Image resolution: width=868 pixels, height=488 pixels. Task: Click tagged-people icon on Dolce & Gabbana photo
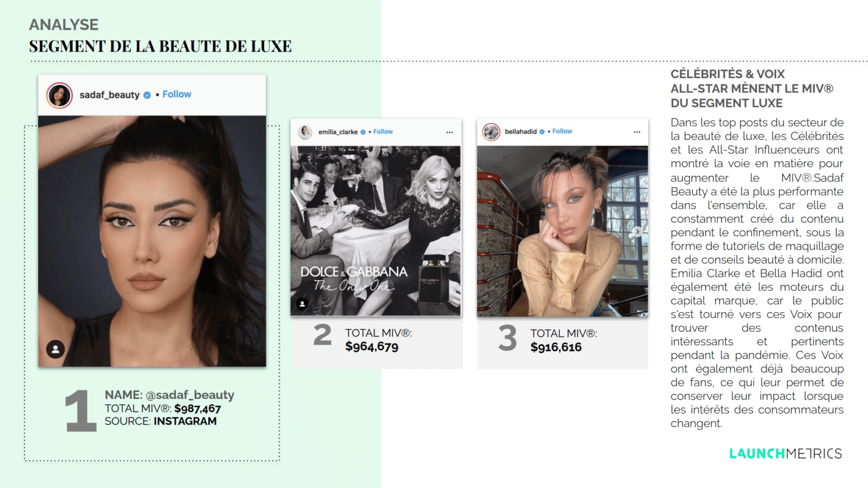tap(302, 304)
